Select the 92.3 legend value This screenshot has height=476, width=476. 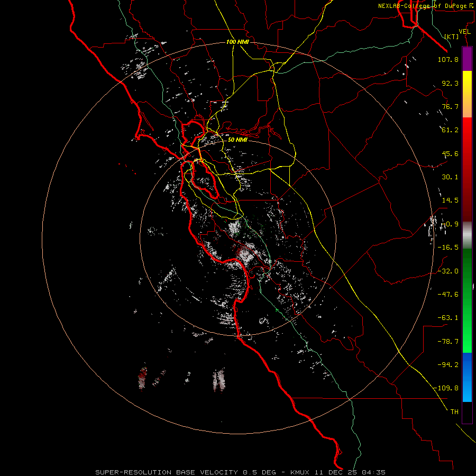[450, 83]
